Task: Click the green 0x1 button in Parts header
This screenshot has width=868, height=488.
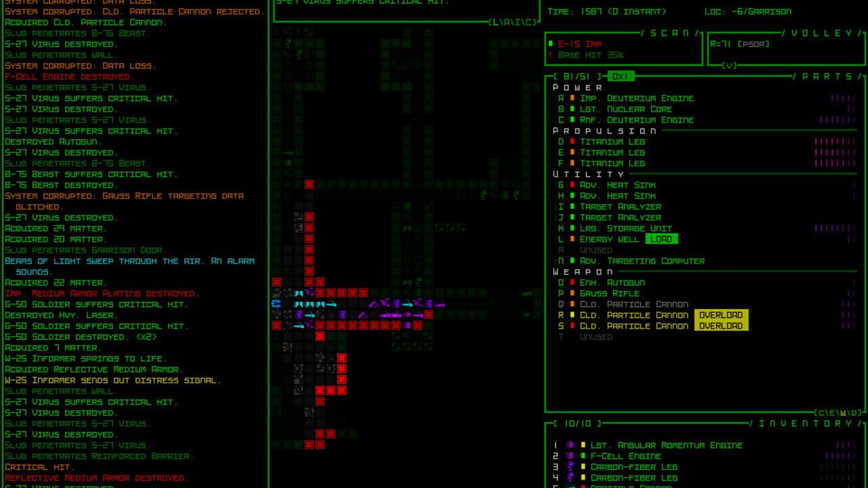Action: 620,77
